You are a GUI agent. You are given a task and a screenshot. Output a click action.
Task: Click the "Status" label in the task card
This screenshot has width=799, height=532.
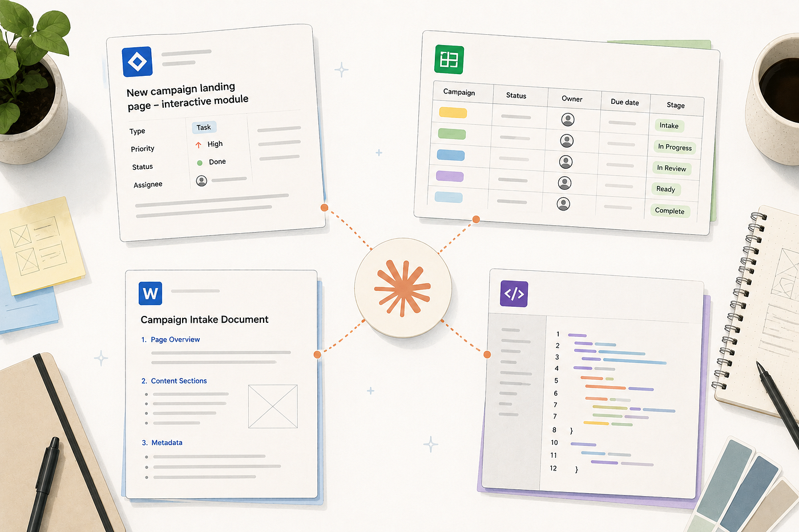(143, 167)
